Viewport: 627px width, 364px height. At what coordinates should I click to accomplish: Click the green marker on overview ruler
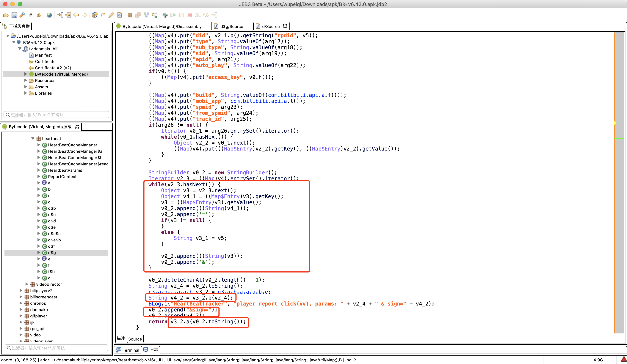pyautogui.click(x=619, y=138)
